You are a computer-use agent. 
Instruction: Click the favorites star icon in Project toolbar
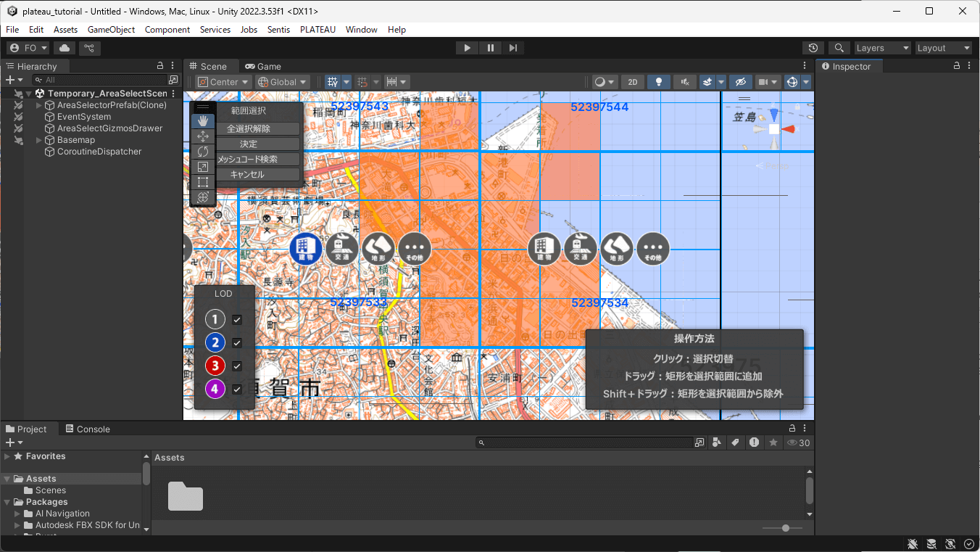(x=773, y=442)
